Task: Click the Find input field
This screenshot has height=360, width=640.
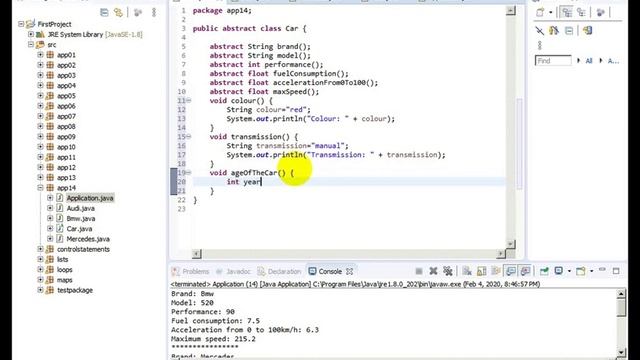Action: [x=553, y=61]
